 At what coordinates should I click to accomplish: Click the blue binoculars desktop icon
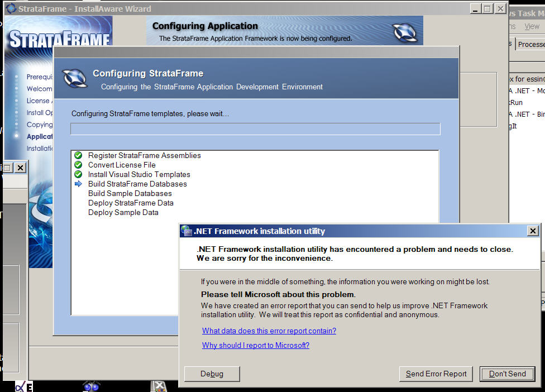click(92, 386)
